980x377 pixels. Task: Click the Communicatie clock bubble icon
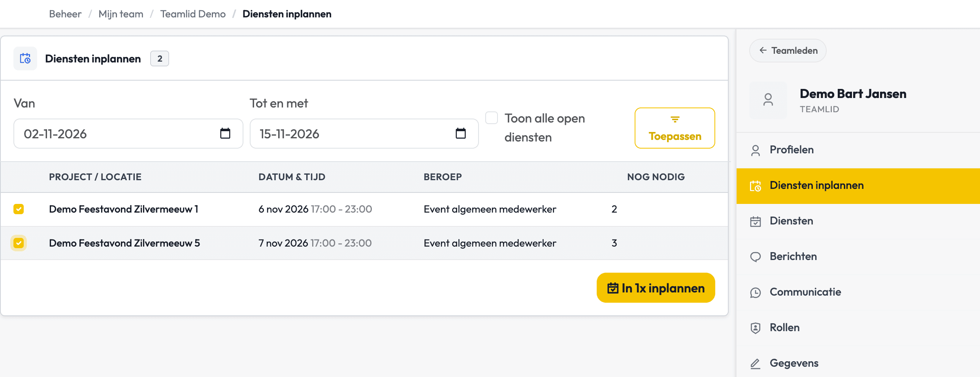(x=756, y=292)
